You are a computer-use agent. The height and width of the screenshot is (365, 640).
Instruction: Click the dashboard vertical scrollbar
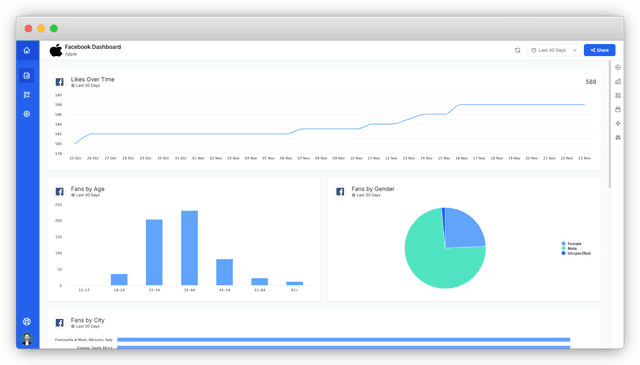click(x=610, y=124)
